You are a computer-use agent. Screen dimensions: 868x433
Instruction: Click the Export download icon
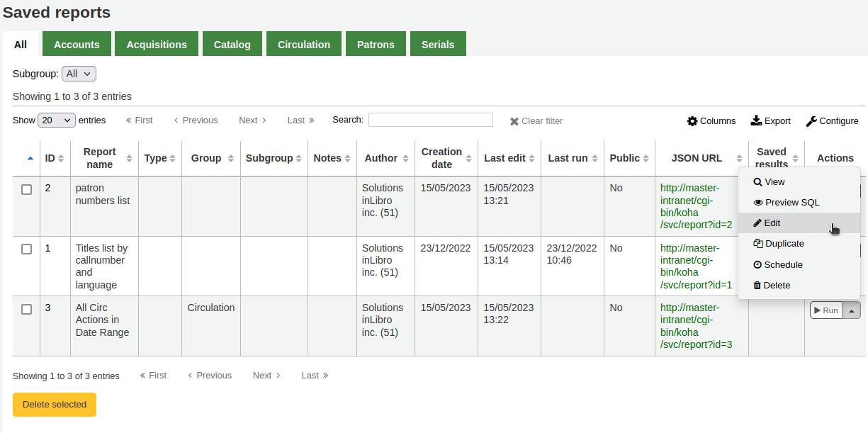tap(756, 120)
